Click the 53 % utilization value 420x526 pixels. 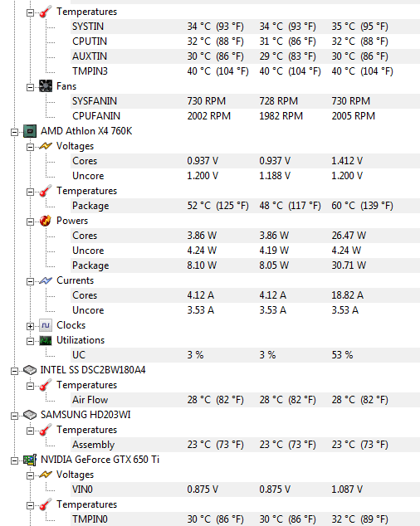pyautogui.click(x=342, y=355)
